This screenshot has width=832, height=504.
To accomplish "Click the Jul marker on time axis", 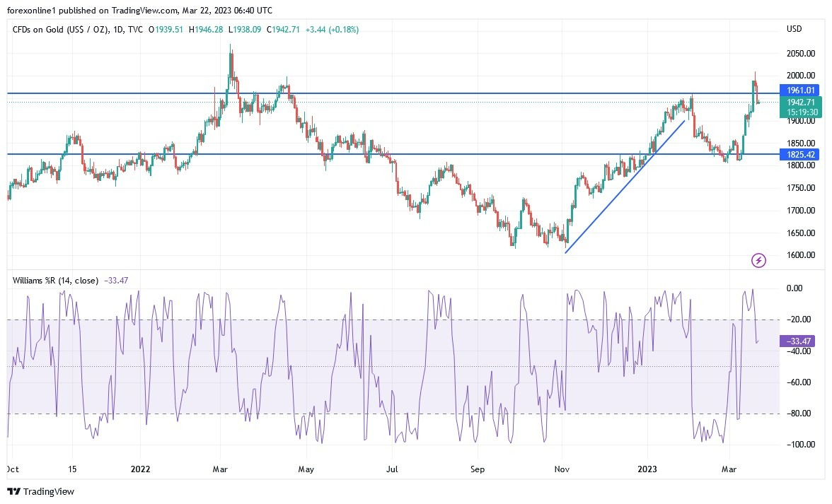I will pyautogui.click(x=393, y=469).
